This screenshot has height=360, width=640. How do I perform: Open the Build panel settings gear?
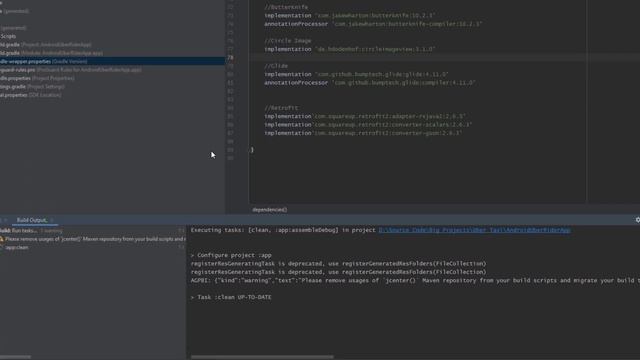[637, 220]
